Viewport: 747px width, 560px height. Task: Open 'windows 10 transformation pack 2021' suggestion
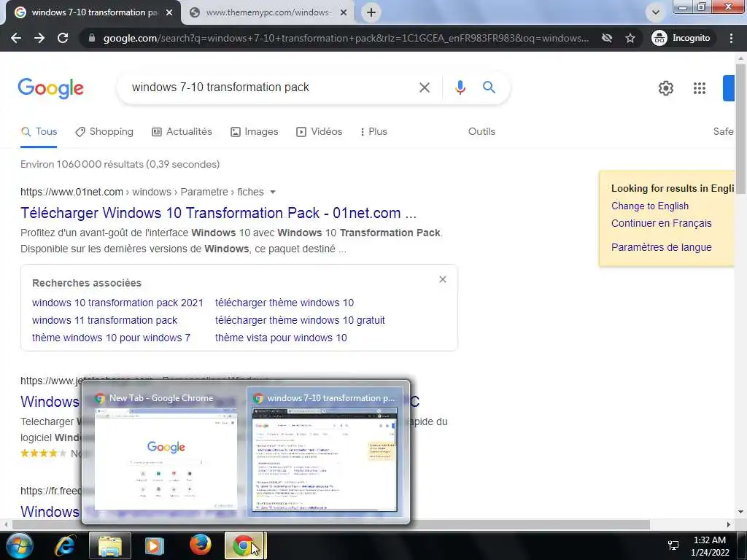point(117,303)
